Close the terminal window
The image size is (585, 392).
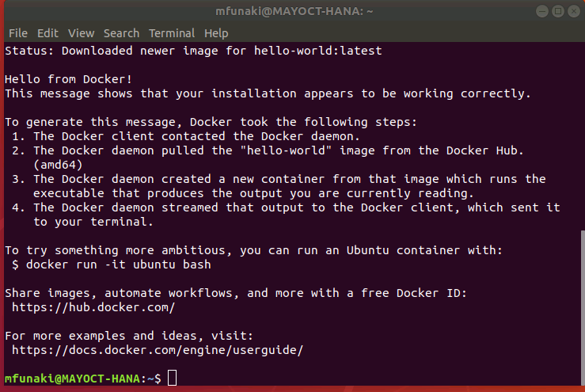[573, 11]
